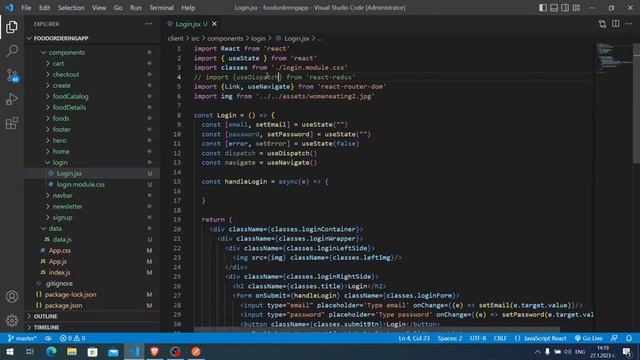Toggle the secondary side bar layout icon
Image resolution: width=640 pixels, height=360 pixels.
coord(565,8)
